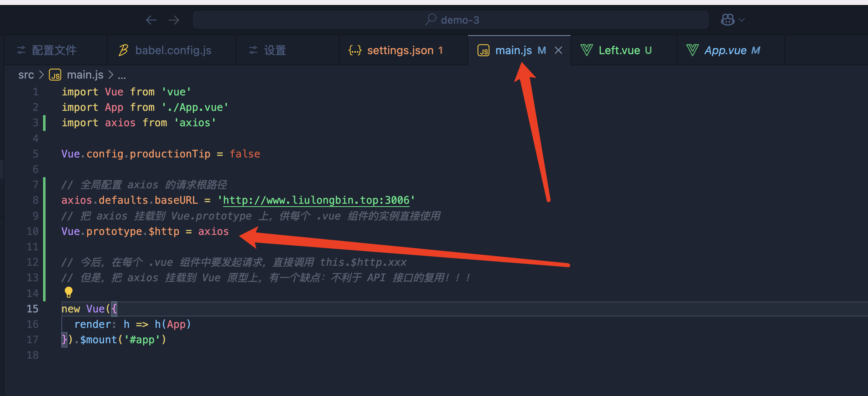868x396 pixels.
Task: Select the 设置 tab
Action: pyautogui.click(x=275, y=50)
